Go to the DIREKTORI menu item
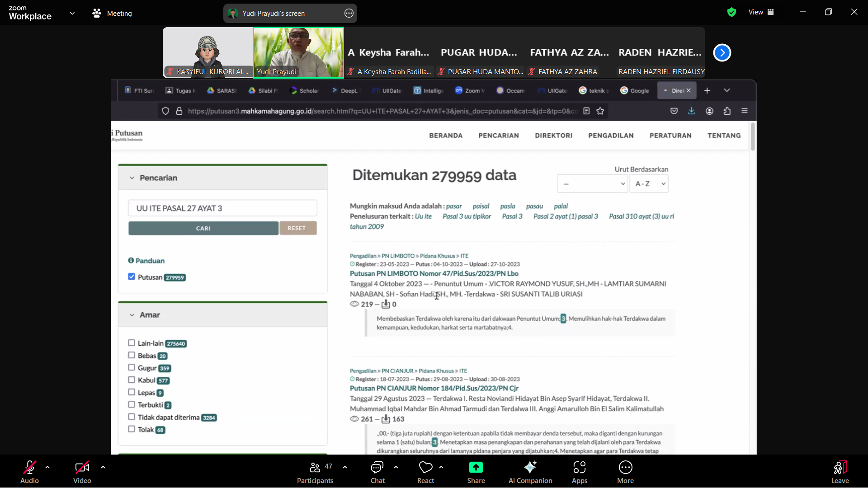Viewport: 868px width, 488px height. click(x=553, y=136)
